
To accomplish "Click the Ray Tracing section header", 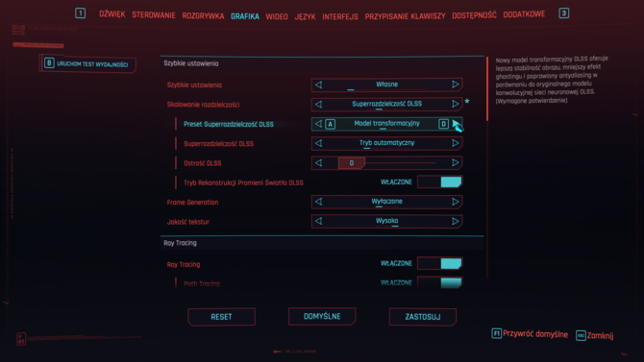I will point(322,243).
